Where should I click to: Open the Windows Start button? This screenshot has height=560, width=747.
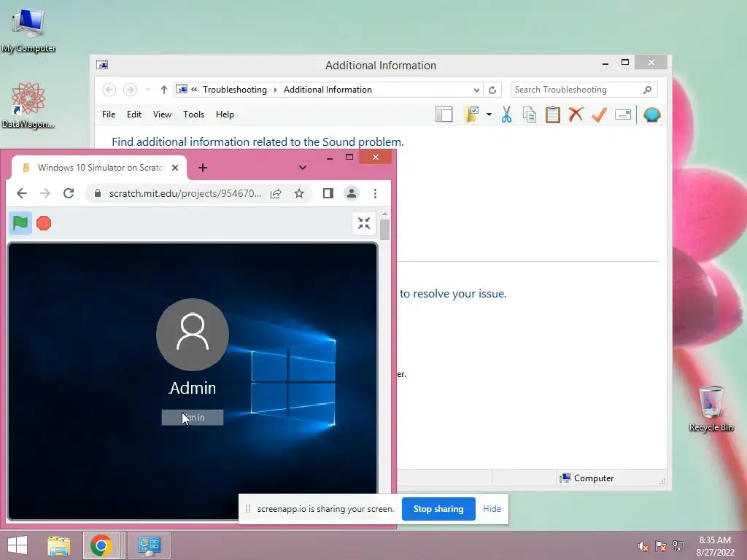click(18, 545)
